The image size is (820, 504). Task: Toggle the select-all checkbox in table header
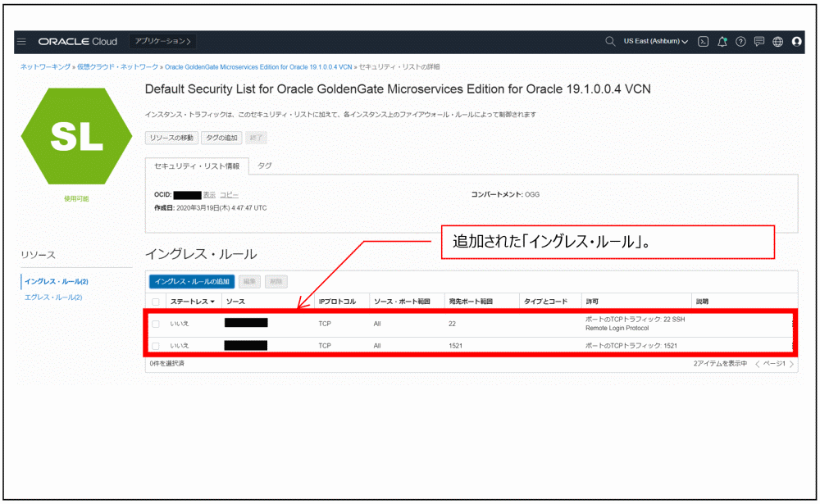pos(155,302)
